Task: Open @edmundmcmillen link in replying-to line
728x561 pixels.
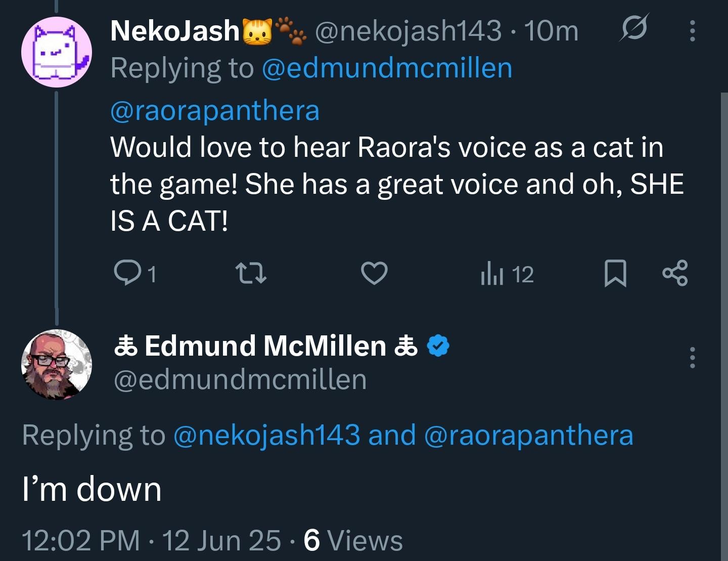Action: [387, 68]
